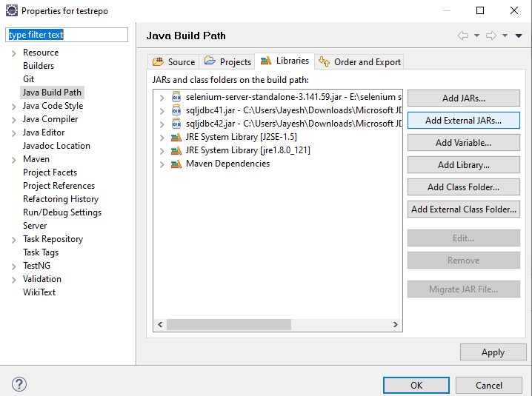Screen dimensions: 532x396
Task: Select Javadoc Location in the tree
Action: (56, 146)
